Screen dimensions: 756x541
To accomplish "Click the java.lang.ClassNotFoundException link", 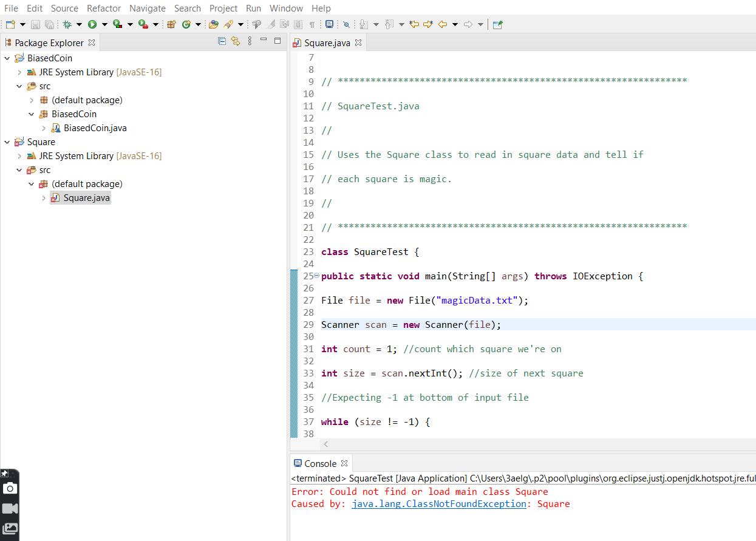I will coord(438,504).
